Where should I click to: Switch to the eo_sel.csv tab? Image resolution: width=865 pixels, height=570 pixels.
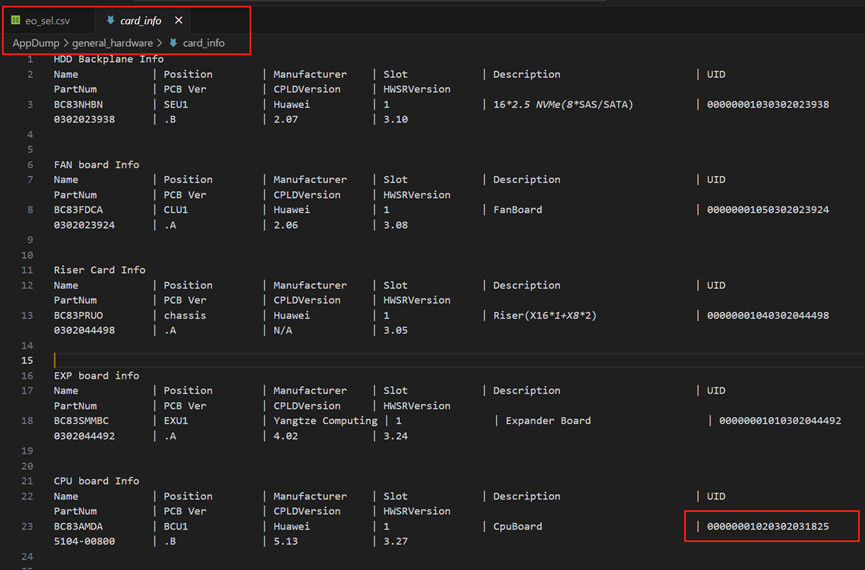click(x=47, y=21)
